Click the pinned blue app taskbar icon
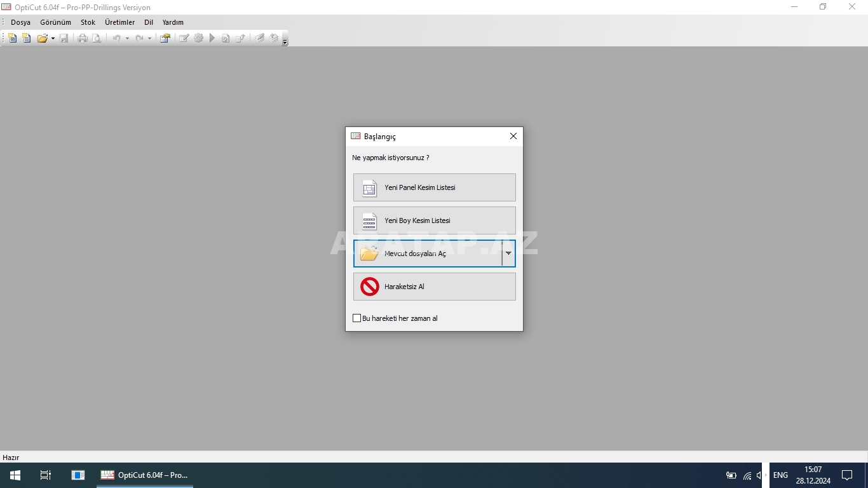 coord(78,475)
